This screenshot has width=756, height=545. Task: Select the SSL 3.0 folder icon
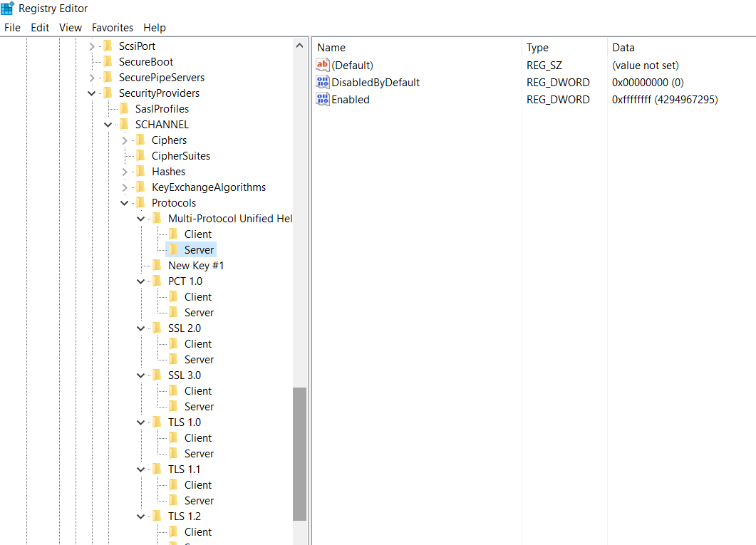point(157,375)
